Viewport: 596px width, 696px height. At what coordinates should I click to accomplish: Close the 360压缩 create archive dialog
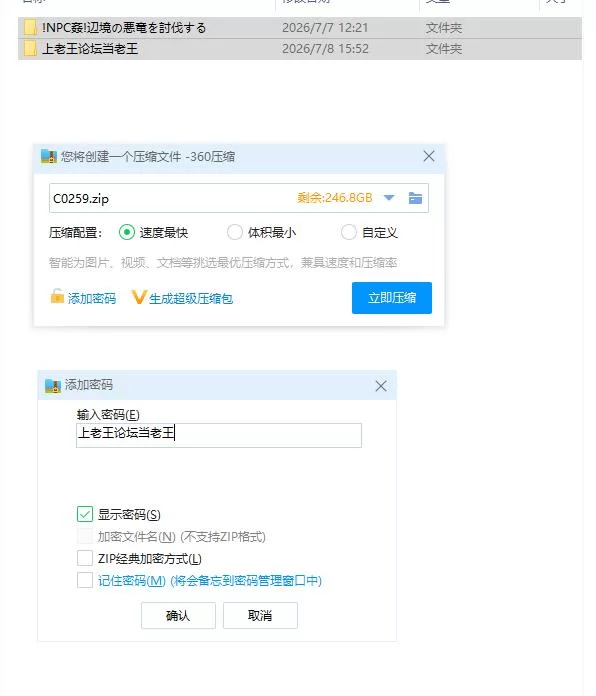click(x=429, y=156)
